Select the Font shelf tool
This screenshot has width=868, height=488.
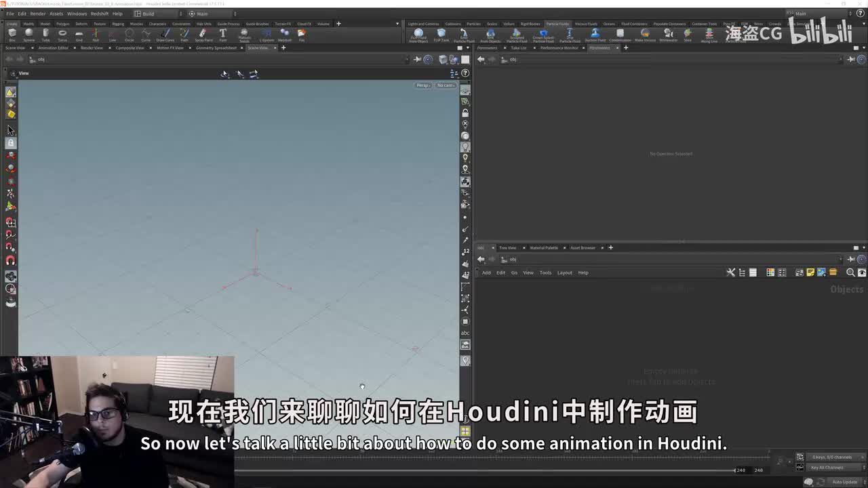coord(223,35)
